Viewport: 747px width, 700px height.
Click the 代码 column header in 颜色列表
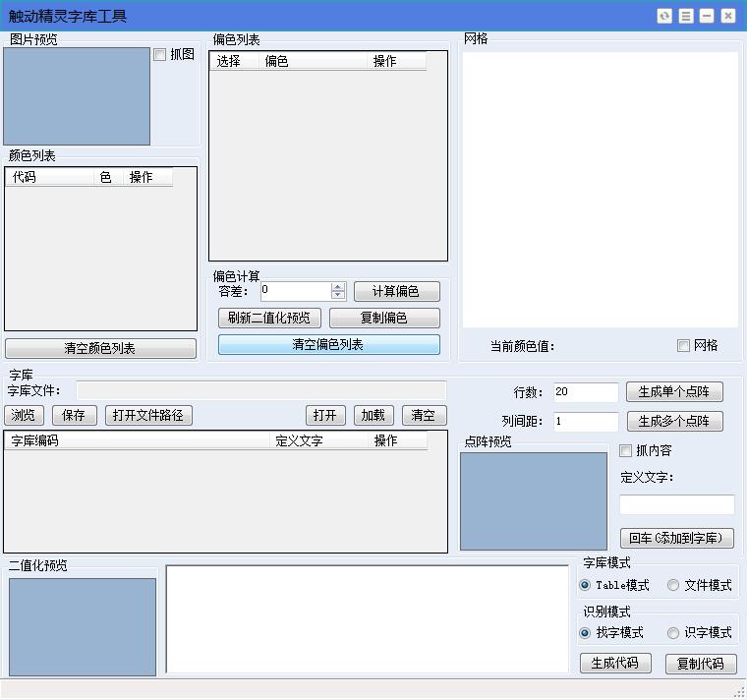[50, 177]
